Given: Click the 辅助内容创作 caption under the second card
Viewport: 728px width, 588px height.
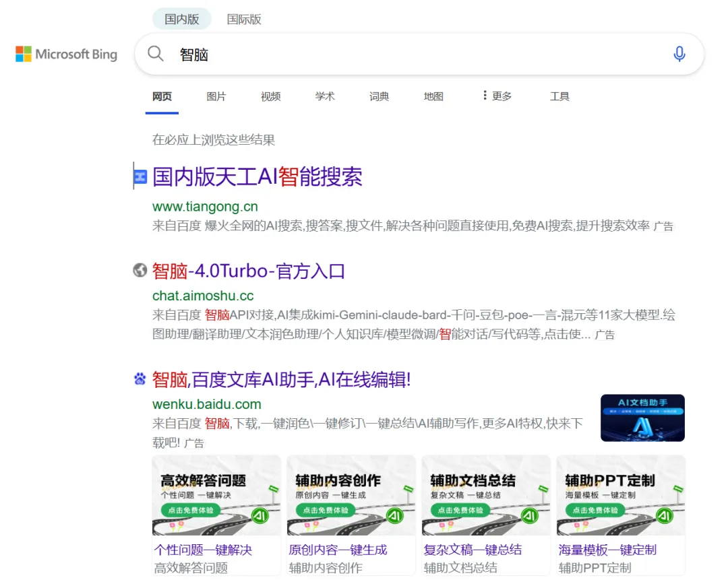Looking at the screenshot, I should click(x=326, y=568).
